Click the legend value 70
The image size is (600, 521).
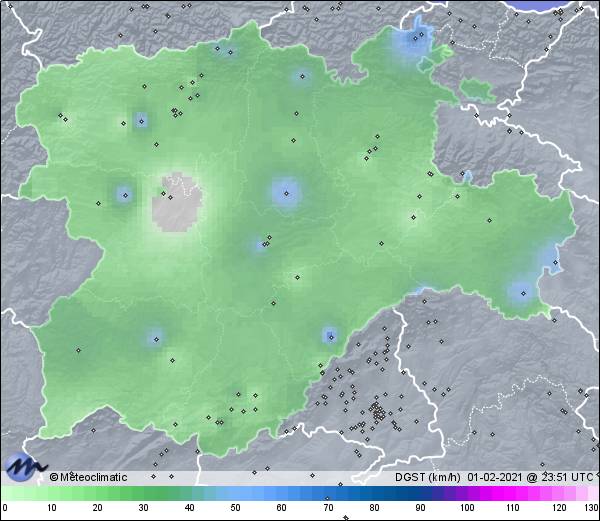point(328,508)
